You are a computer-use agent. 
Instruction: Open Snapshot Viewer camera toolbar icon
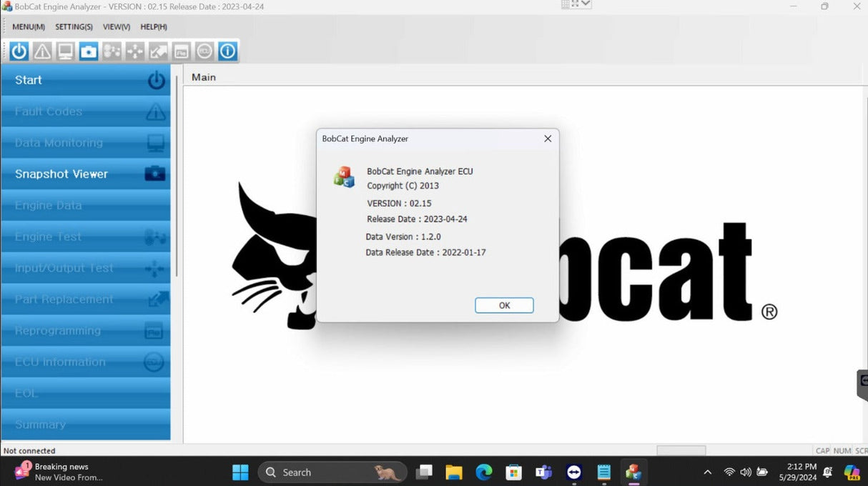point(89,51)
